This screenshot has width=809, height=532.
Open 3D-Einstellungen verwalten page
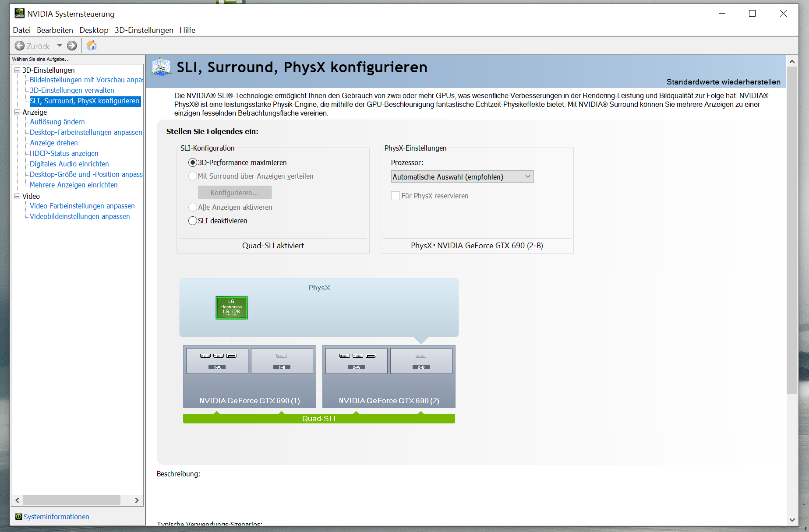tap(72, 90)
